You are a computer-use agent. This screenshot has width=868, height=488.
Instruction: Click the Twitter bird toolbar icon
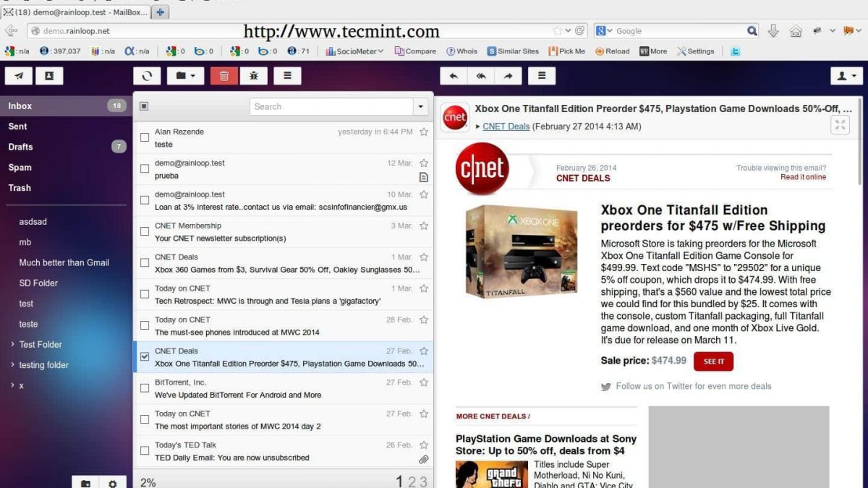click(735, 51)
